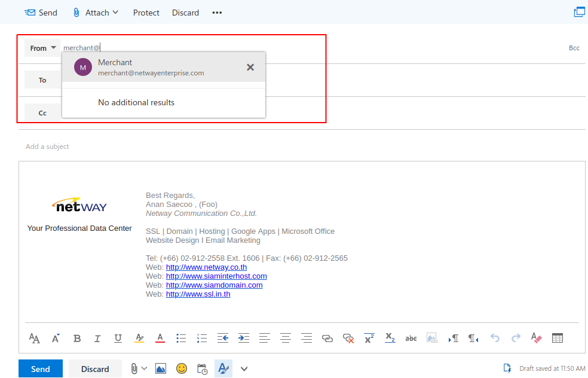
Task: Insert an emoji with the smiley icon
Action: pyautogui.click(x=182, y=368)
